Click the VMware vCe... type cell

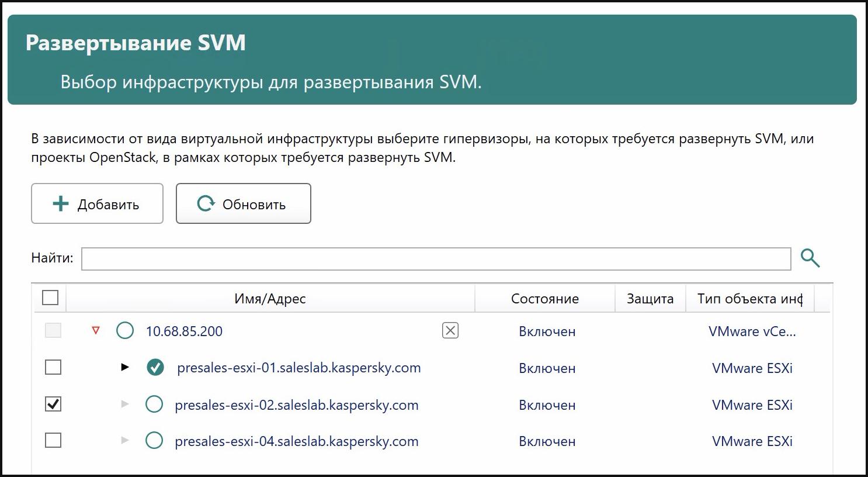(752, 331)
